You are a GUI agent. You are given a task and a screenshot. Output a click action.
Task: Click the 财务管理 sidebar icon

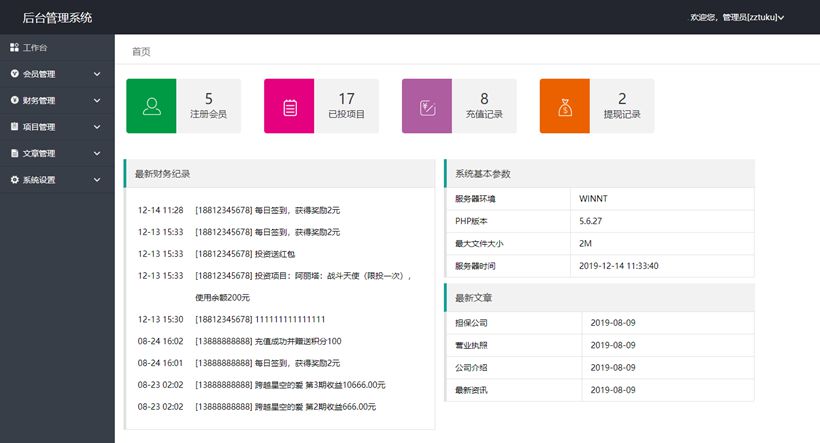tap(14, 100)
